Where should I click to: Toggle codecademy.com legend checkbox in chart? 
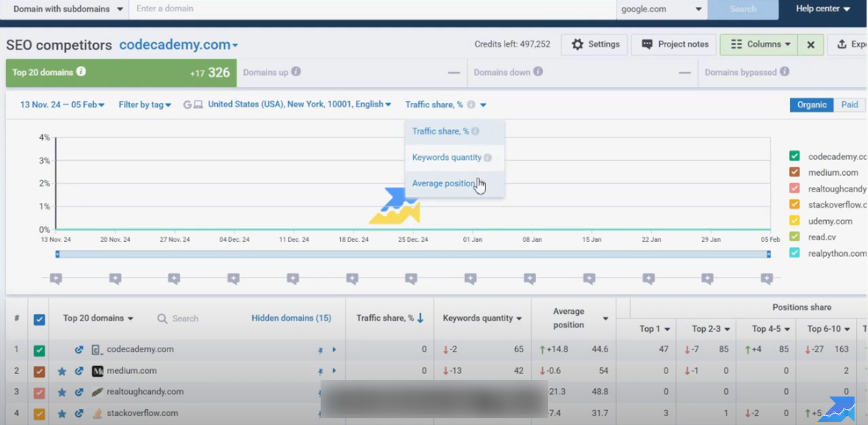coord(794,157)
